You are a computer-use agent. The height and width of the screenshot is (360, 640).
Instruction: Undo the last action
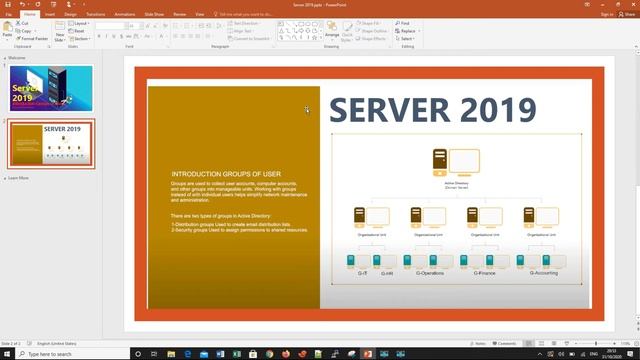click(x=22, y=4)
